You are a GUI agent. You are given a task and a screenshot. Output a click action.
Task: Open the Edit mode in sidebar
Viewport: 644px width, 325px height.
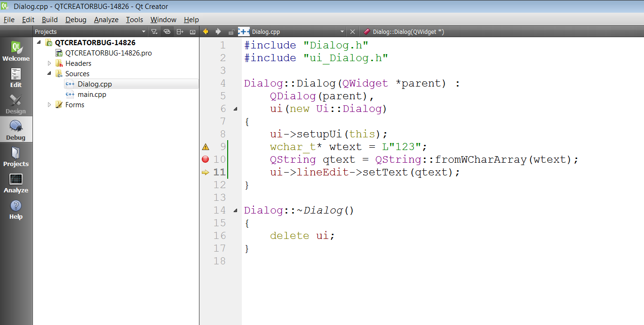pyautogui.click(x=16, y=78)
